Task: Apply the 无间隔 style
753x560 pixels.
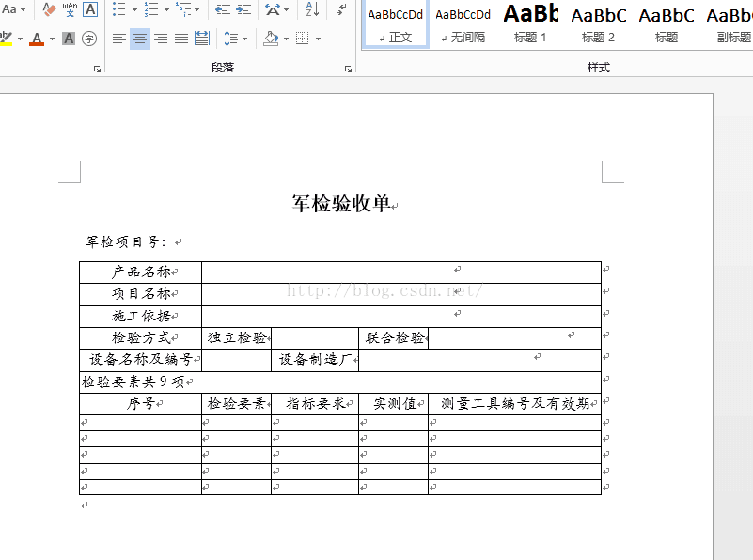Action: click(463, 24)
